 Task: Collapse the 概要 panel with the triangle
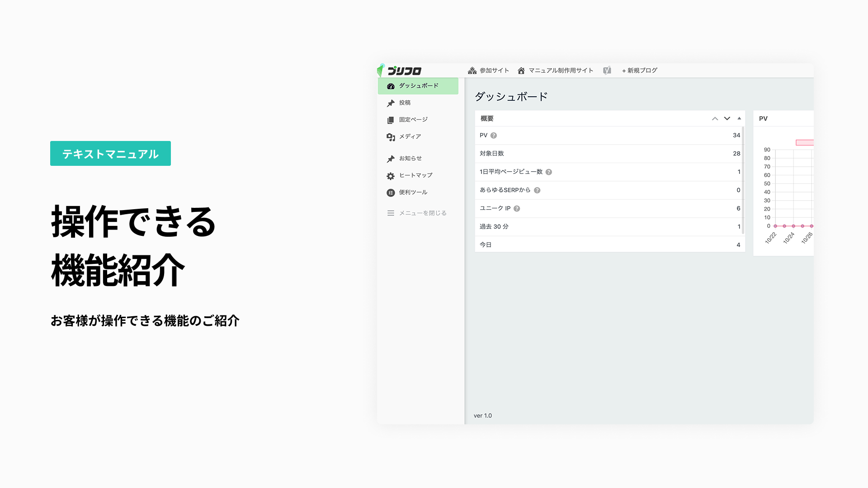point(740,118)
